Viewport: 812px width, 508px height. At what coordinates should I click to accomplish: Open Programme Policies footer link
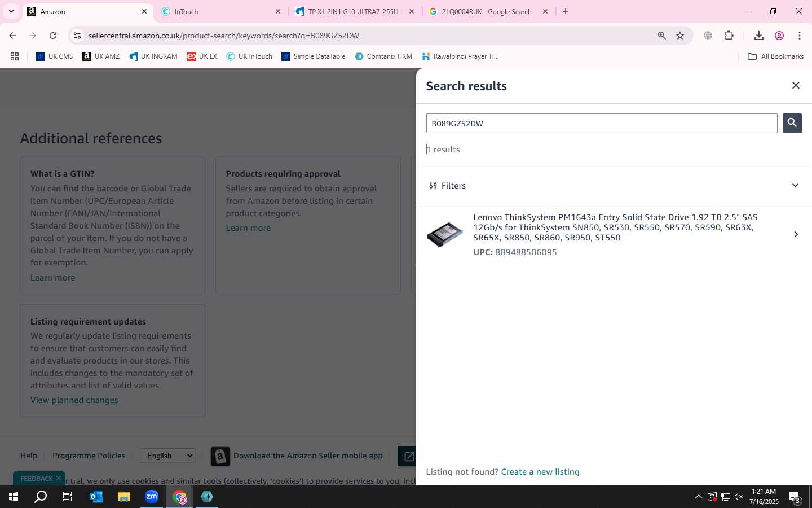(89, 456)
